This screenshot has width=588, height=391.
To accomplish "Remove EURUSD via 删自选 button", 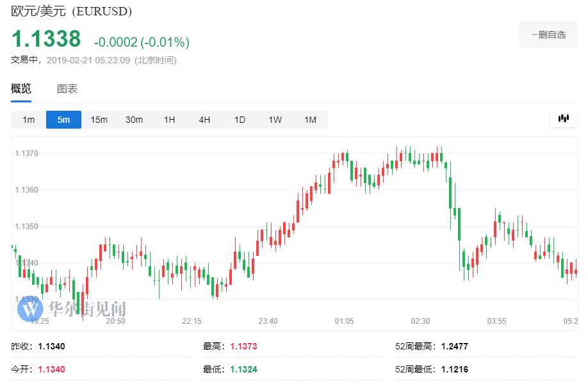I will pyautogui.click(x=548, y=35).
